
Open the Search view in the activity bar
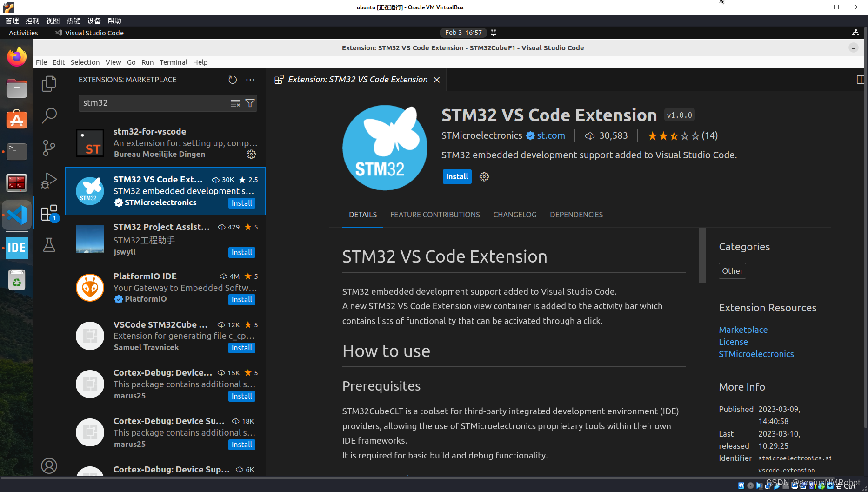[x=49, y=115]
